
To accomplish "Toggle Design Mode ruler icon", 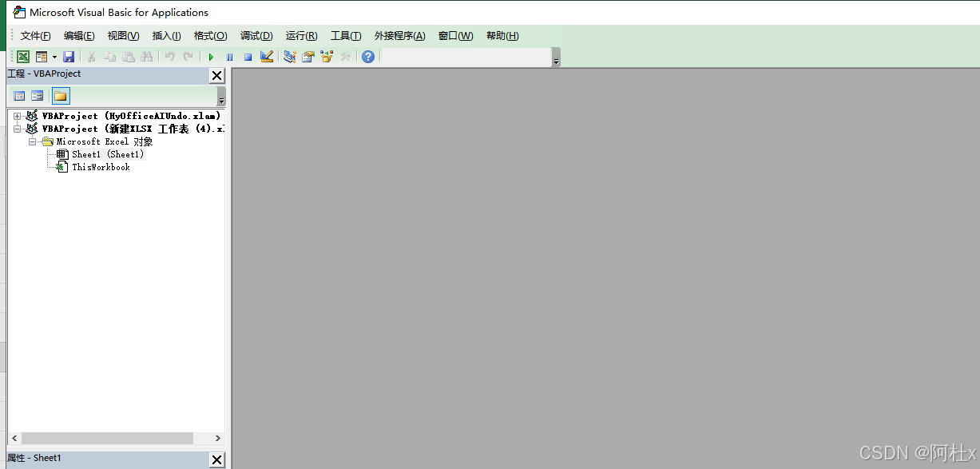I will 267,57.
